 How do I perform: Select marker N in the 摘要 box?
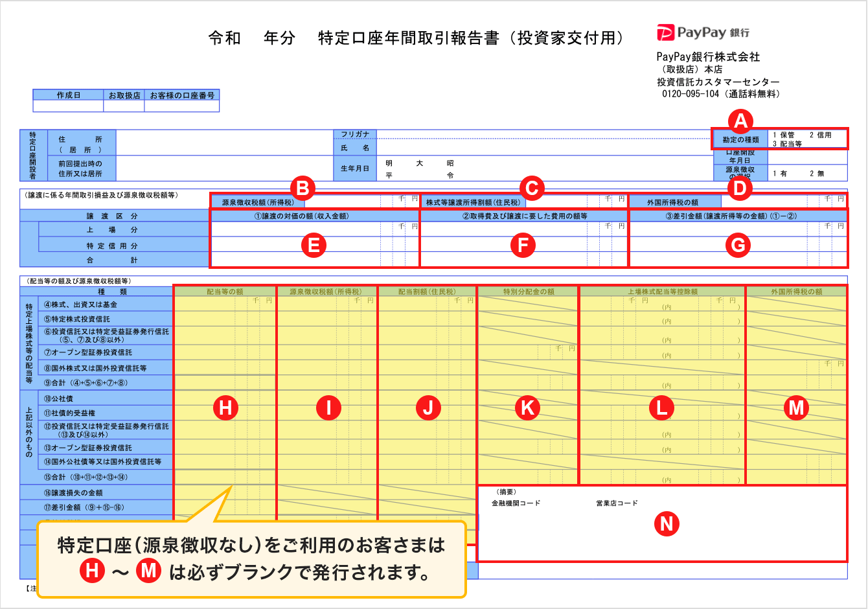[667, 523]
